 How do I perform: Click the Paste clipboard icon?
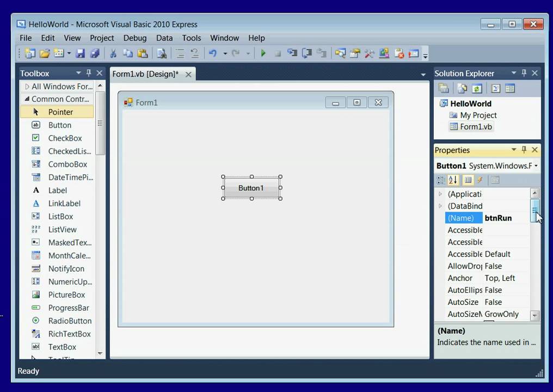point(143,53)
